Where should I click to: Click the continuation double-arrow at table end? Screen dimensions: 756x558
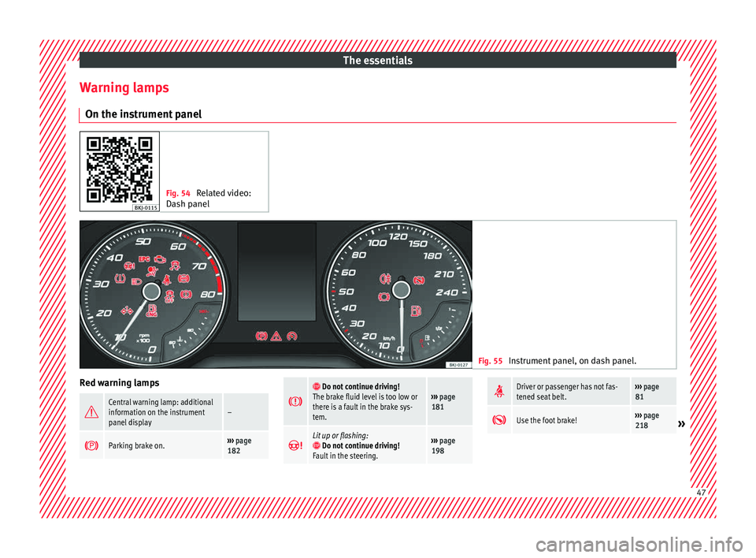point(681,424)
